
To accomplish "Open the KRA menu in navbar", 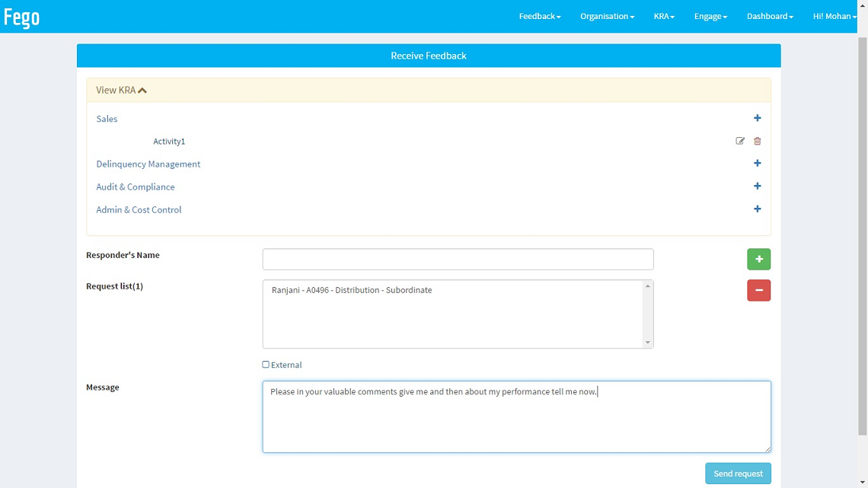I will (664, 16).
